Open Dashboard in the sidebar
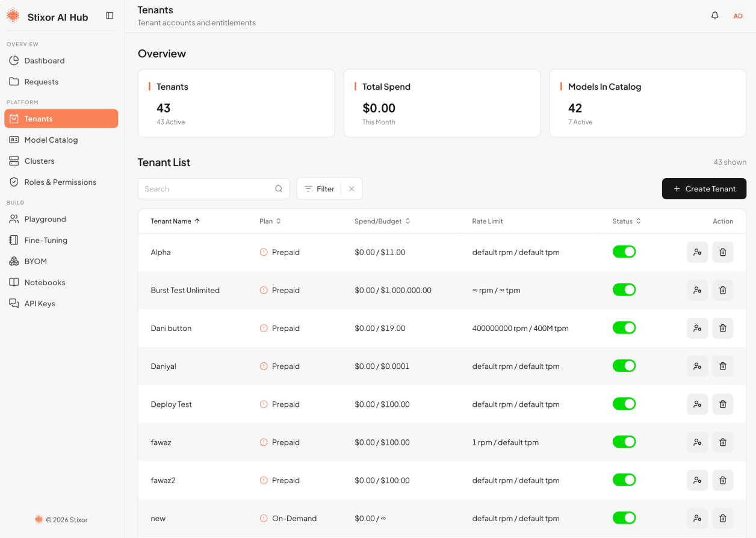756x538 pixels. pyautogui.click(x=61, y=61)
